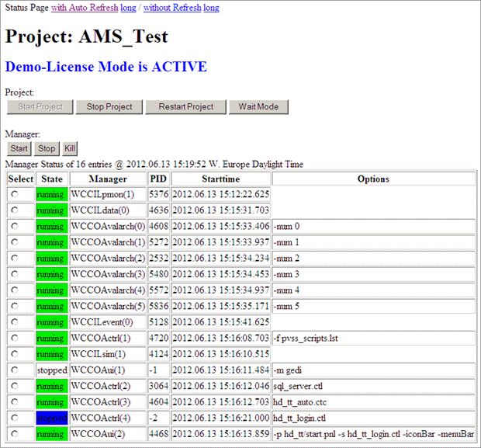Select radio button for WCCILdata(0)

coord(15,210)
